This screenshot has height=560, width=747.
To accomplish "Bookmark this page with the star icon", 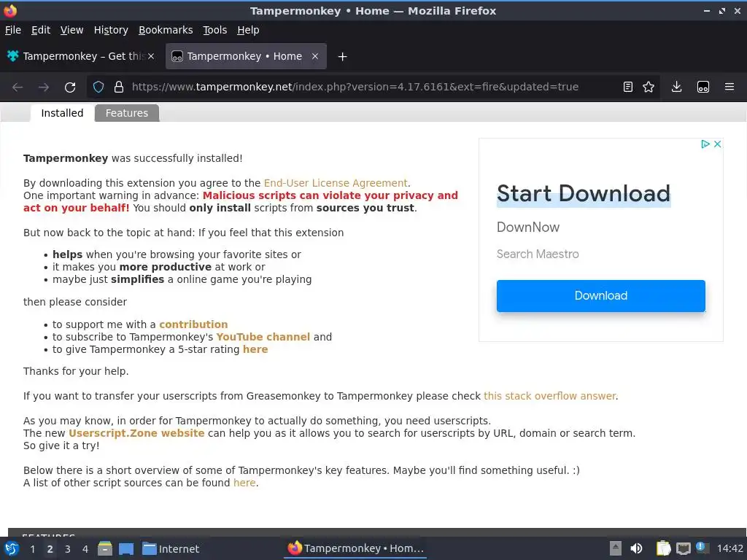I will coord(649,87).
